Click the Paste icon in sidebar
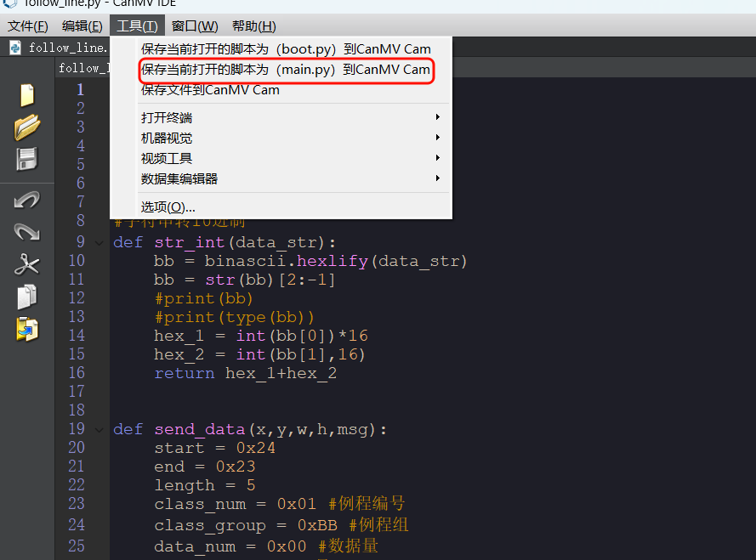This screenshot has width=756, height=560. click(27, 329)
